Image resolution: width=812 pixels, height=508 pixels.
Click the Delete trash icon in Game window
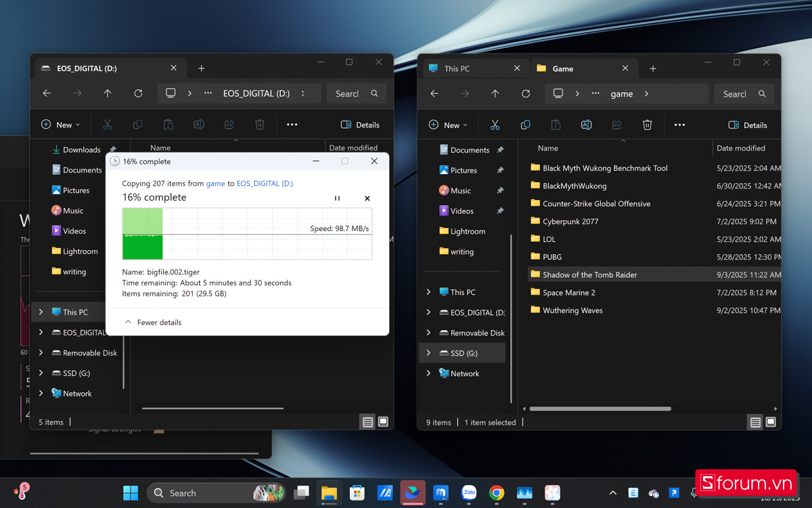(647, 125)
